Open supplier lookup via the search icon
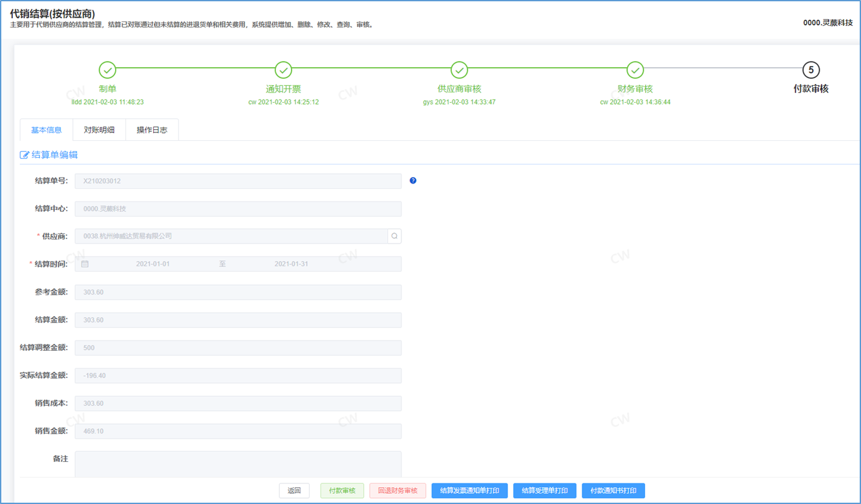Image resolution: width=861 pixels, height=504 pixels. point(394,236)
